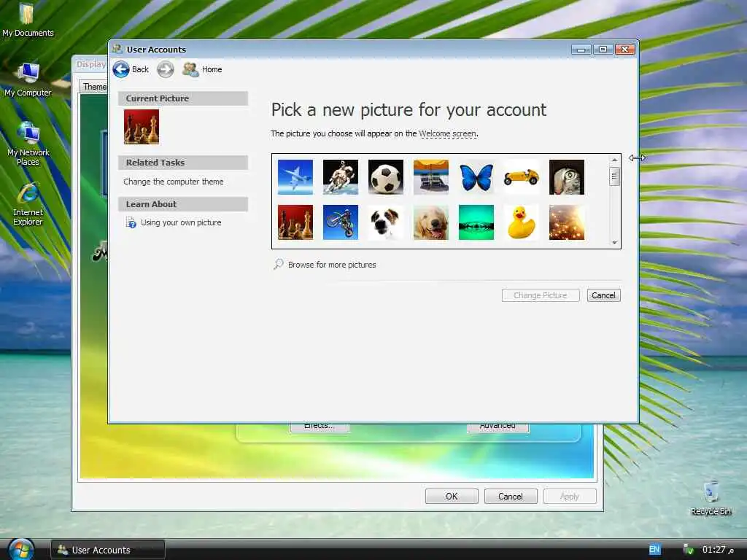The height and width of the screenshot is (560, 747).
Task: Go back using the blue Back arrow
Action: 121,69
